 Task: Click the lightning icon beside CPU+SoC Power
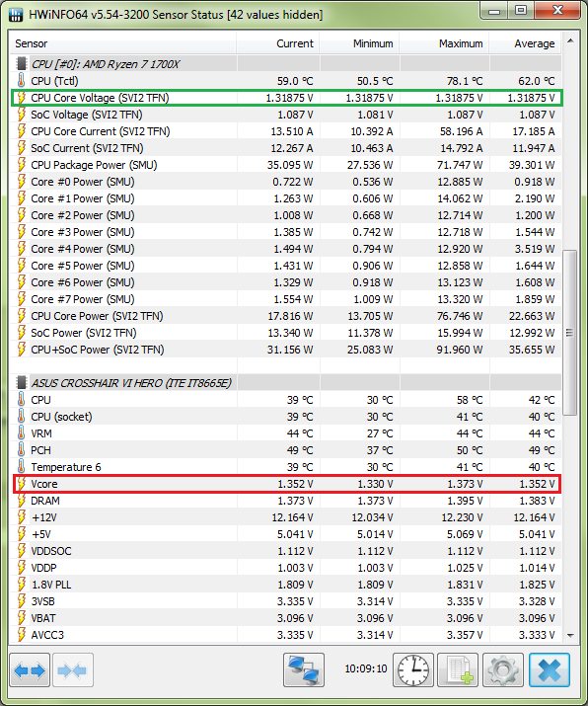tap(21, 350)
